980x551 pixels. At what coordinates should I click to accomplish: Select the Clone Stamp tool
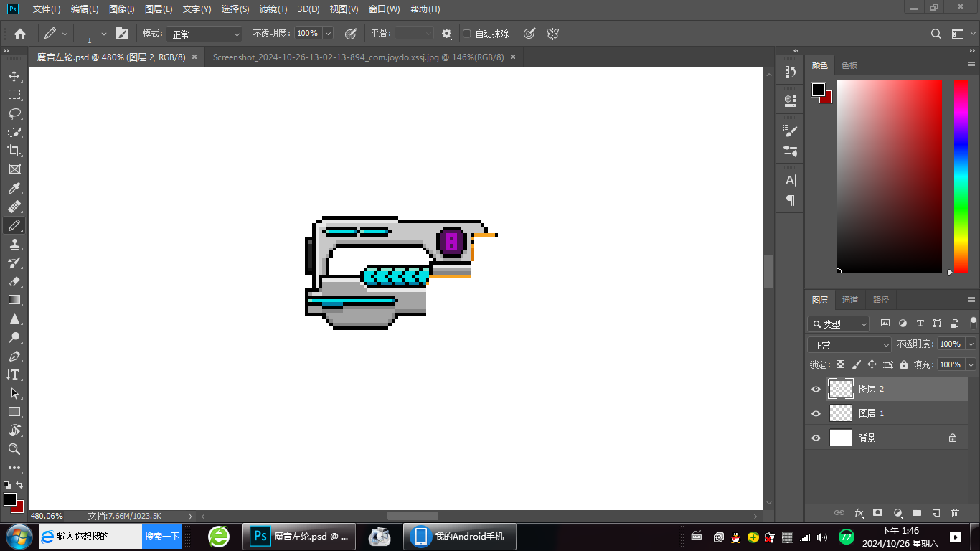14,244
